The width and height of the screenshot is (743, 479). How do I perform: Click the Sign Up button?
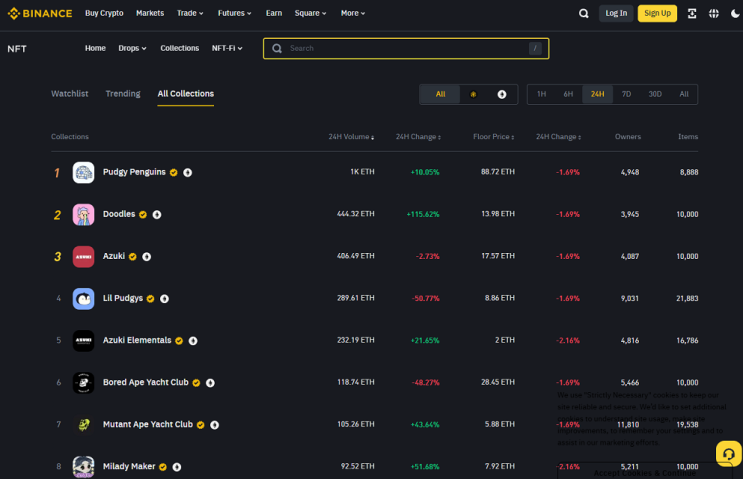coord(657,13)
